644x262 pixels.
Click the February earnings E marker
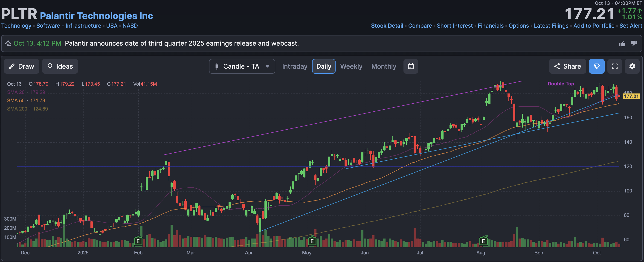click(138, 241)
